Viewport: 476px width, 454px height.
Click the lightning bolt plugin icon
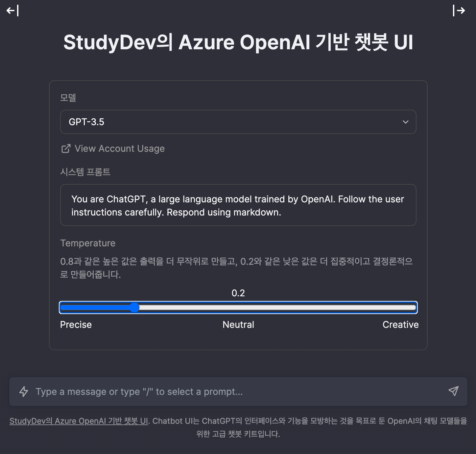(24, 392)
